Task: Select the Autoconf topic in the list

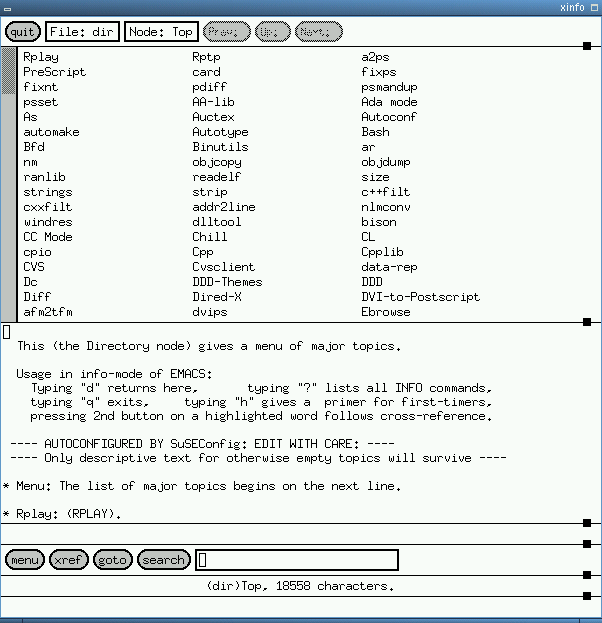Action: [389, 117]
